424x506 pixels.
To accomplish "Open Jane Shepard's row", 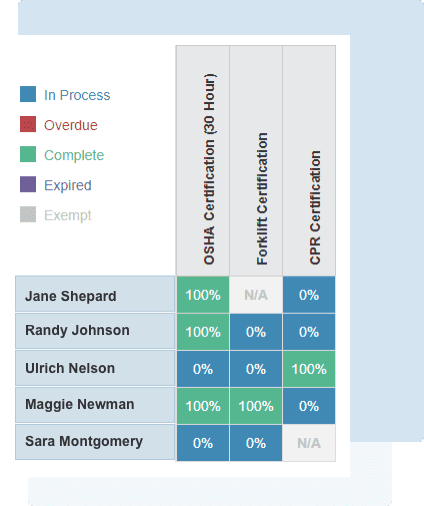I will (x=95, y=294).
